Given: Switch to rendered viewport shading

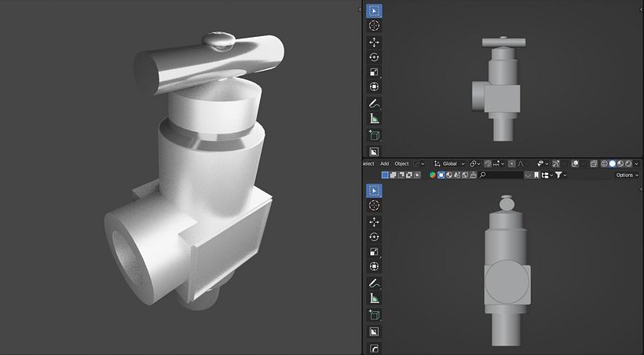Looking at the screenshot, I should pos(628,163).
